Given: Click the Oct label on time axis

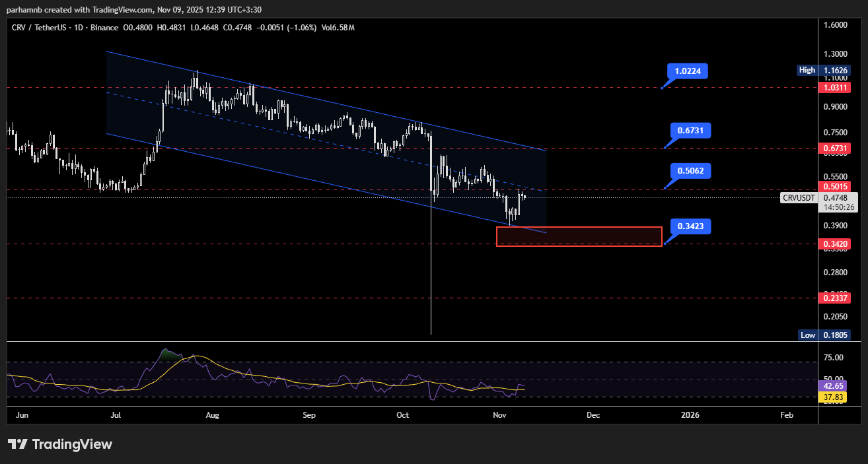Looking at the screenshot, I should coord(402,415).
